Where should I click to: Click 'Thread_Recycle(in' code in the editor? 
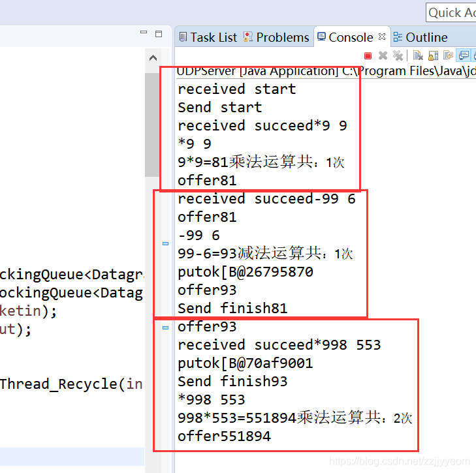71,384
